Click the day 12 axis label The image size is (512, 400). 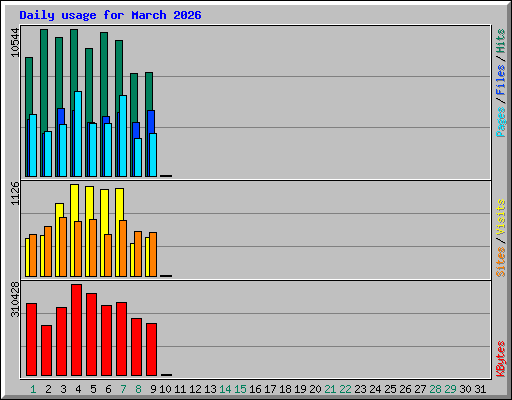click(x=195, y=389)
